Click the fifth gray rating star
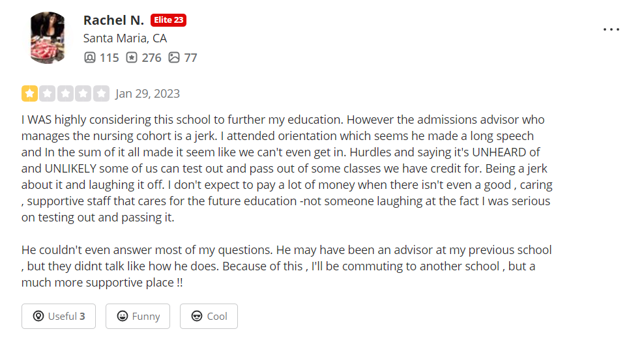Image resolution: width=644 pixels, height=355 pixels. click(x=101, y=94)
